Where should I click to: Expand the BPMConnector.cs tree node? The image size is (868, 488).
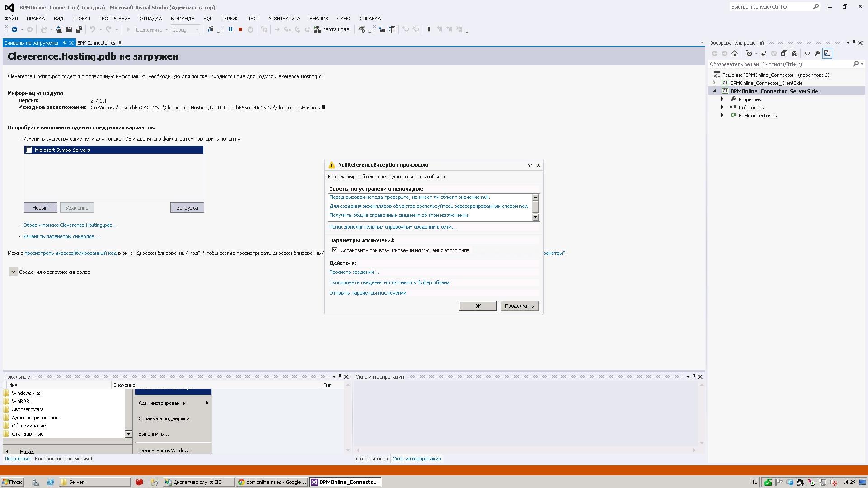coord(722,116)
